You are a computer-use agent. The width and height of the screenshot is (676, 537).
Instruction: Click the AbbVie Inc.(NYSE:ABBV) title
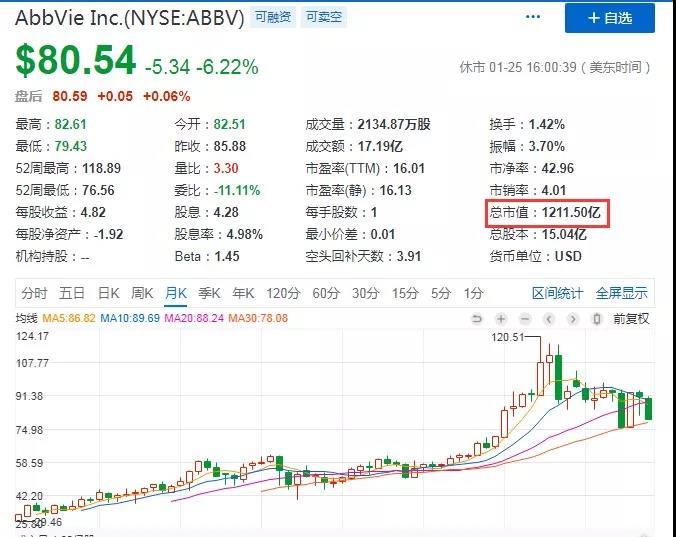click(130, 18)
